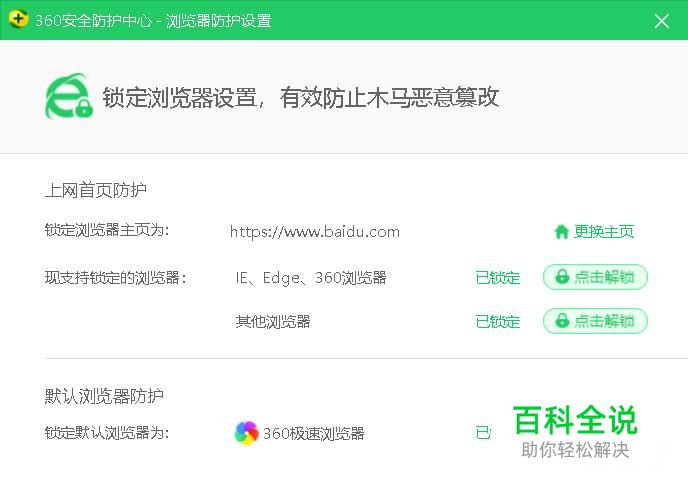The height and width of the screenshot is (494, 688).
Task: Click the window title 360安全防护中心 - 浏览器防护设置
Action: pos(153,21)
